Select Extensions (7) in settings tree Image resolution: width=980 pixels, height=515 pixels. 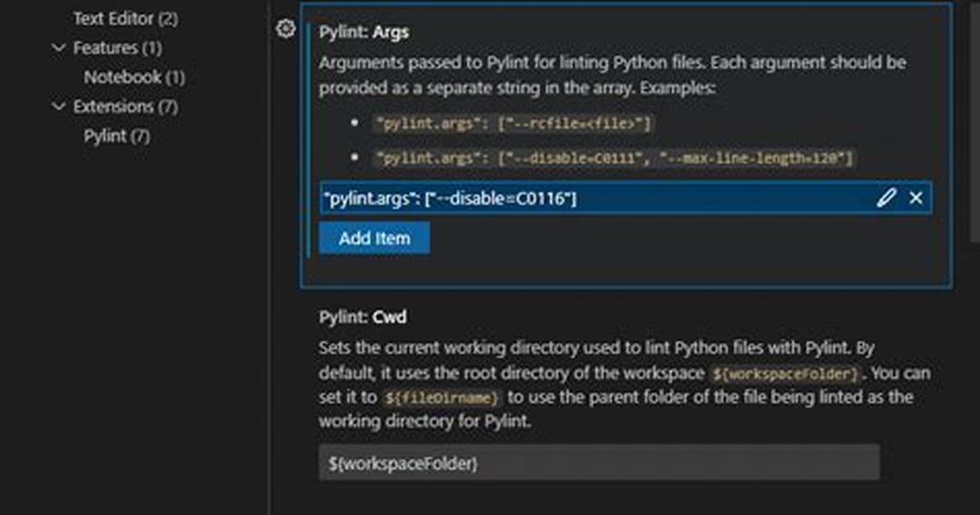click(x=125, y=107)
